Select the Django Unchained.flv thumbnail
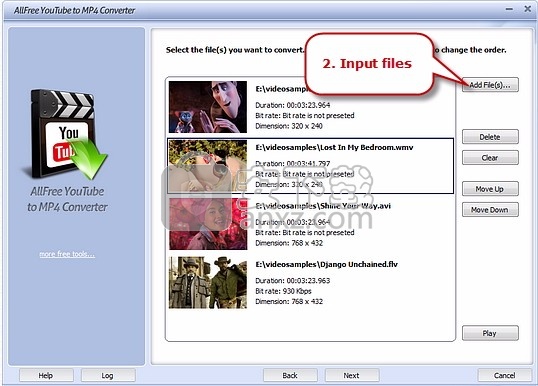Screen dimensions: 538x386 tap(208, 282)
